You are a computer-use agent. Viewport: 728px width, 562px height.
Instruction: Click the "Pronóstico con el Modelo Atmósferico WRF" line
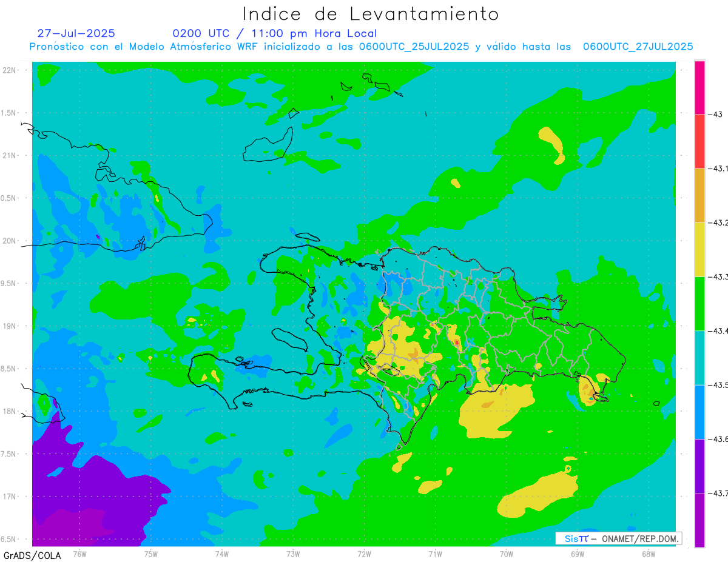click(x=361, y=47)
